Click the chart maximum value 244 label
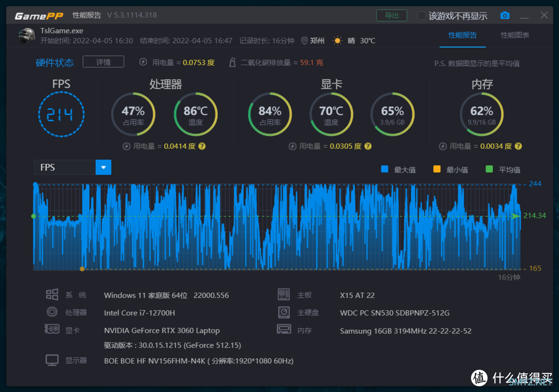 (535, 184)
